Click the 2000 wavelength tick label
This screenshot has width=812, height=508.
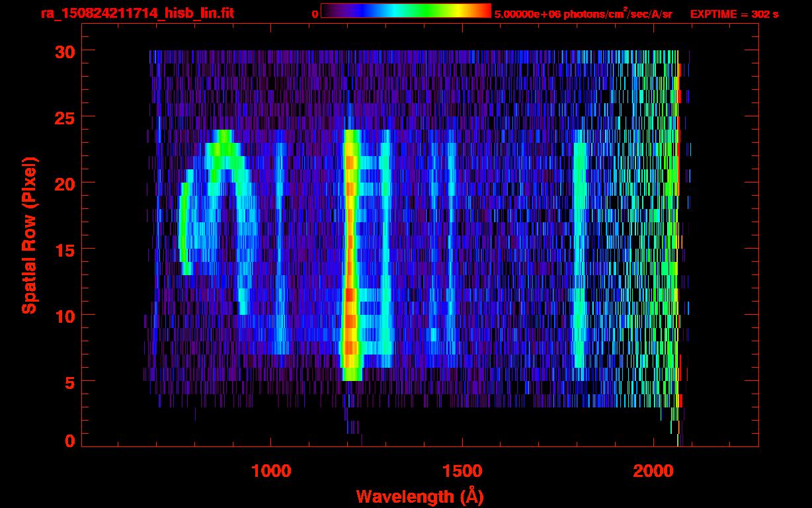(652, 471)
